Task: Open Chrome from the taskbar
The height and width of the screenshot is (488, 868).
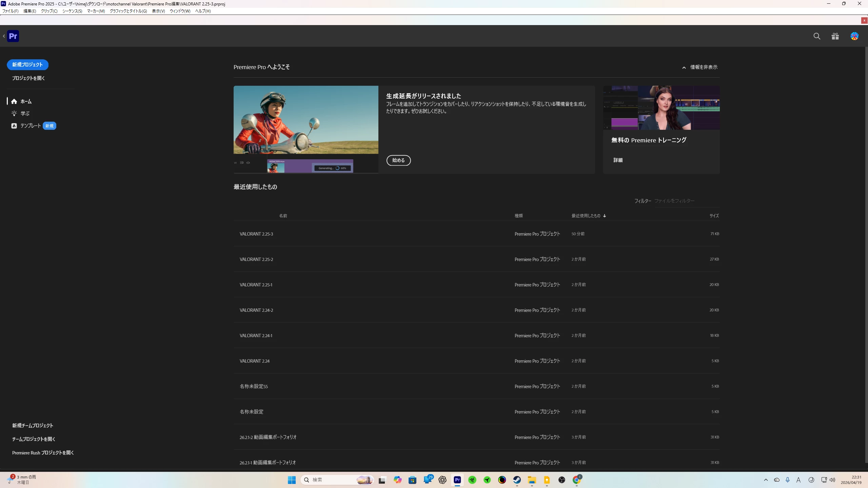Action: (576, 480)
